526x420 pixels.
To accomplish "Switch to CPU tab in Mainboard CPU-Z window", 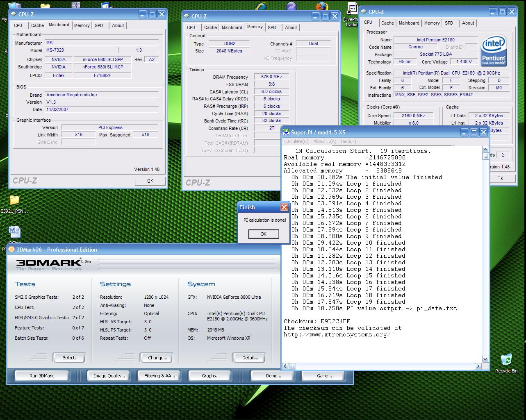I will coord(18,25).
